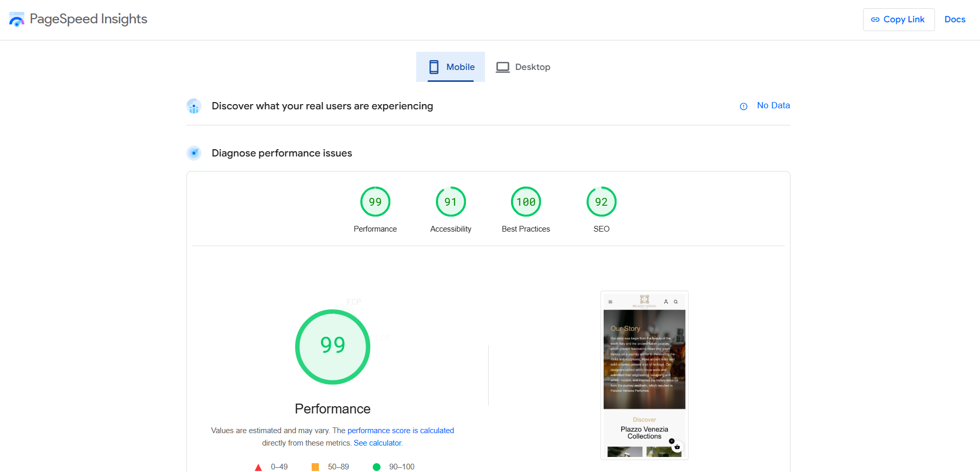Select the SEO score gauge 92
980x472 pixels.
pyautogui.click(x=601, y=202)
